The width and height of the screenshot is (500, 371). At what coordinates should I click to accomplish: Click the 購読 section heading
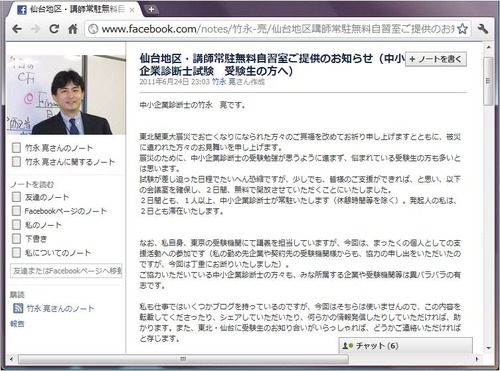(17, 294)
